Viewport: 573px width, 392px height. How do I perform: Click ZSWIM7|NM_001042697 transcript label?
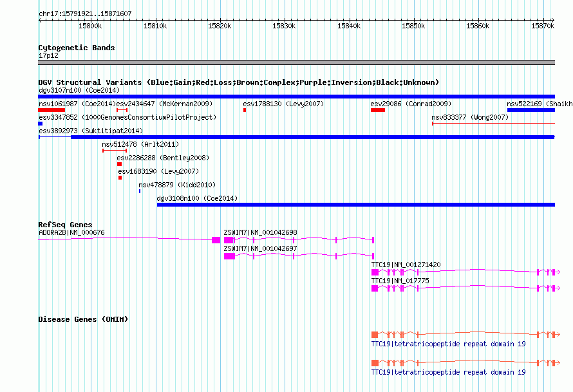point(261,248)
